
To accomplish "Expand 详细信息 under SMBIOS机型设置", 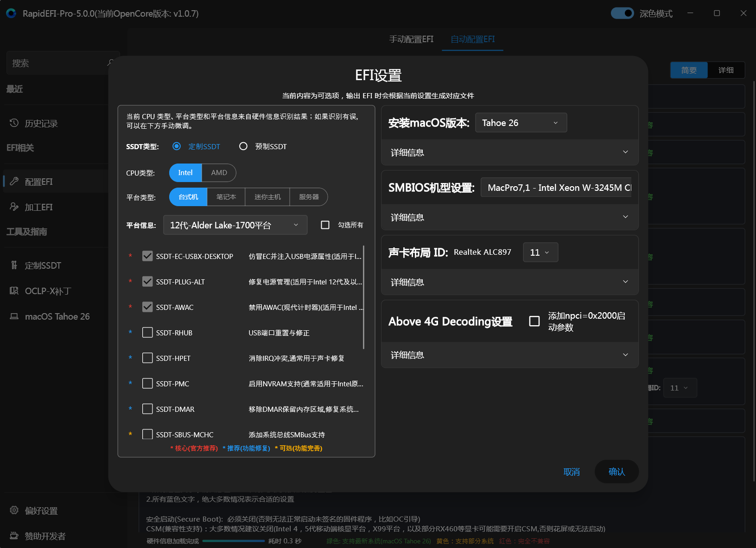I will pos(509,217).
